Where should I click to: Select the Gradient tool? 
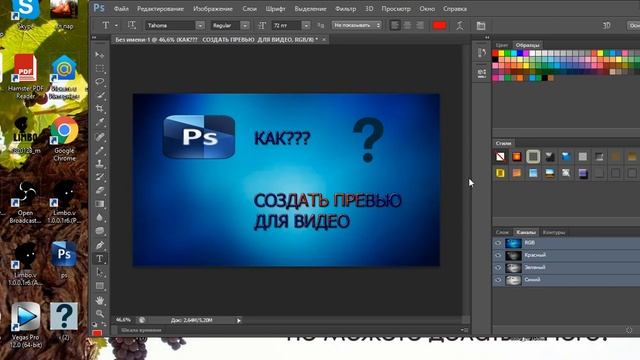click(100, 204)
